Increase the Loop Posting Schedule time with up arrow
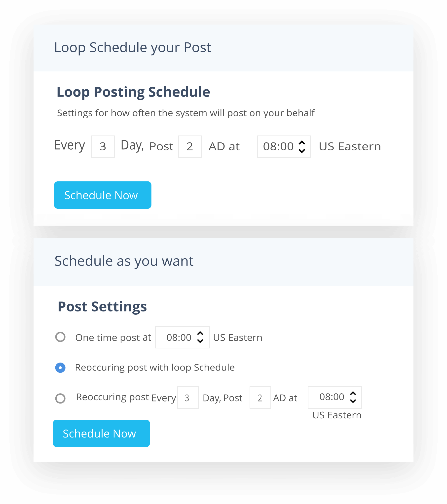The height and width of the screenshot is (504, 447). (302, 143)
